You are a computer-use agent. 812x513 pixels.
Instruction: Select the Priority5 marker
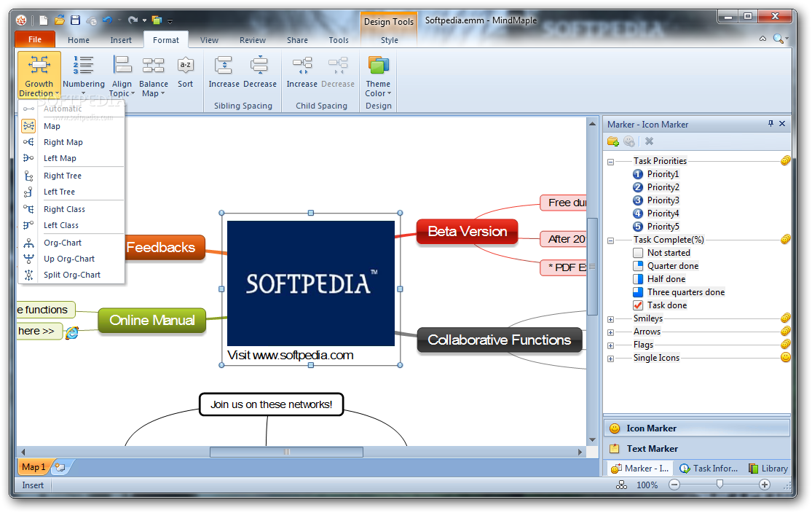tap(656, 227)
